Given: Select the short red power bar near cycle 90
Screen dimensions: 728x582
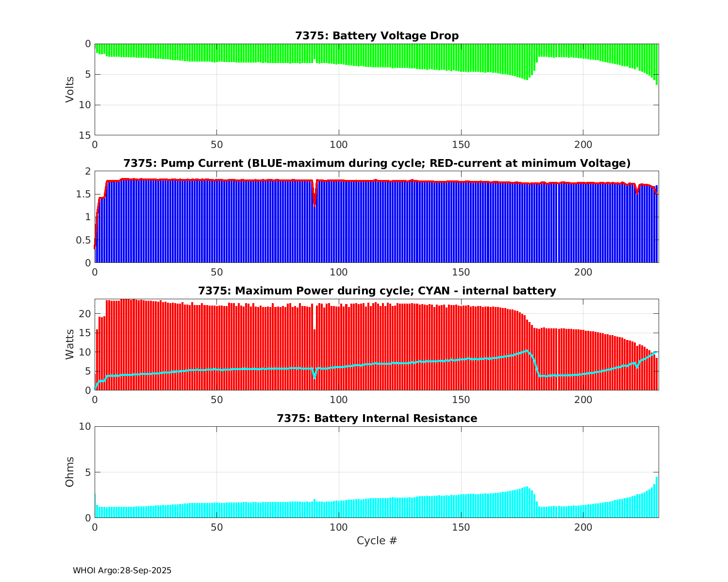Looking at the screenshot, I should (314, 359).
